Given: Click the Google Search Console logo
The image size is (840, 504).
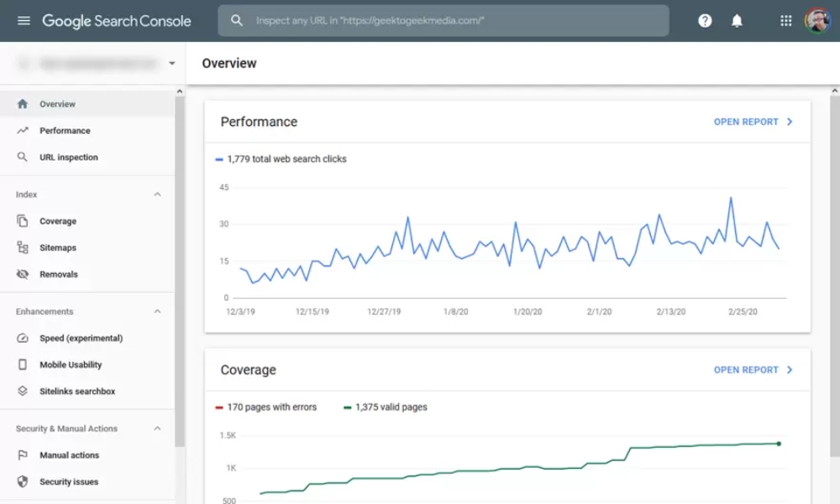Looking at the screenshot, I should click(x=116, y=21).
